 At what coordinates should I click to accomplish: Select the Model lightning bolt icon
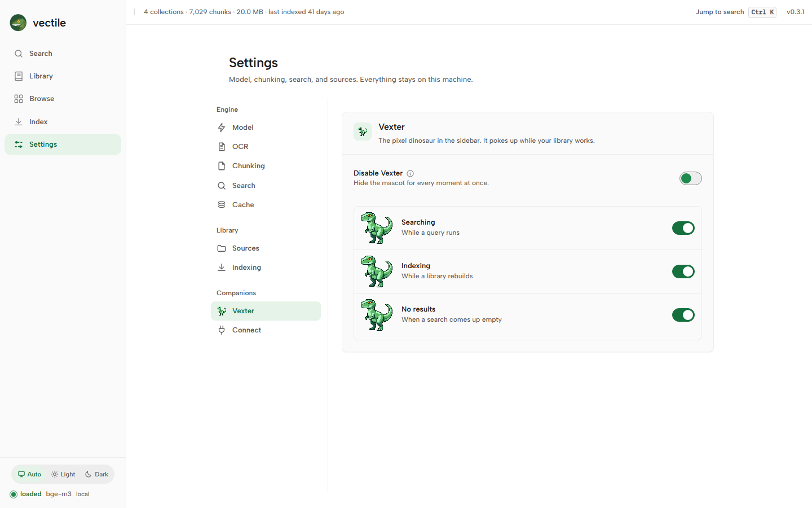(222, 128)
